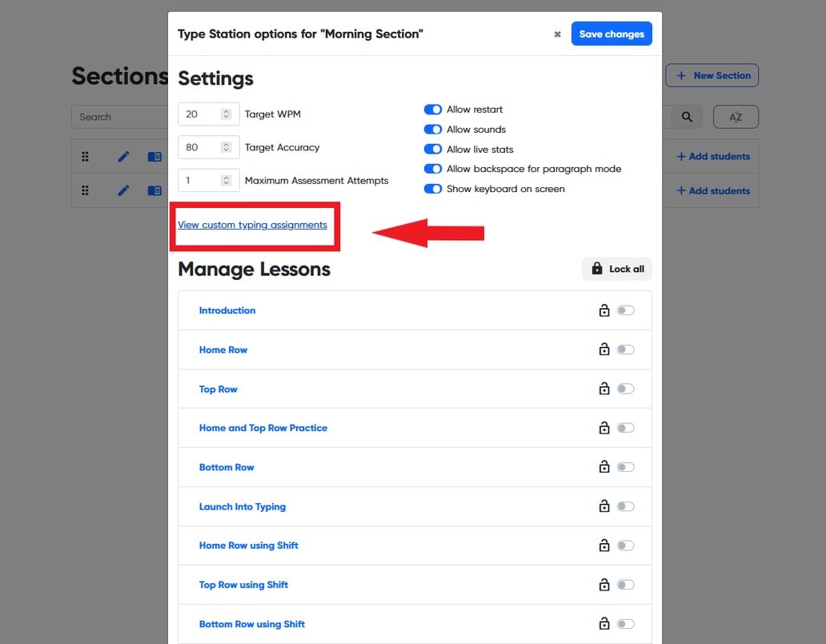Click the lock icon beside the Bottom Row lesson
826x644 pixels.
tap(604, 466)
